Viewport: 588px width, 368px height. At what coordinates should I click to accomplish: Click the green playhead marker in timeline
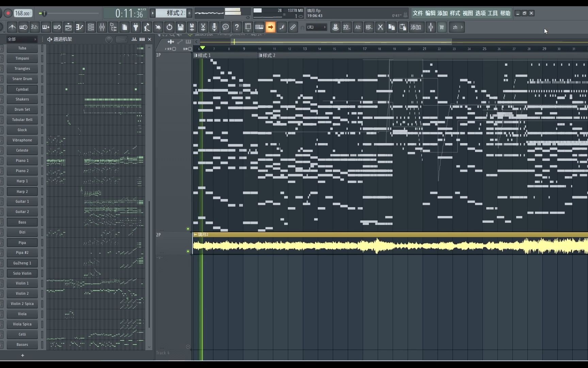coord(202,48)
